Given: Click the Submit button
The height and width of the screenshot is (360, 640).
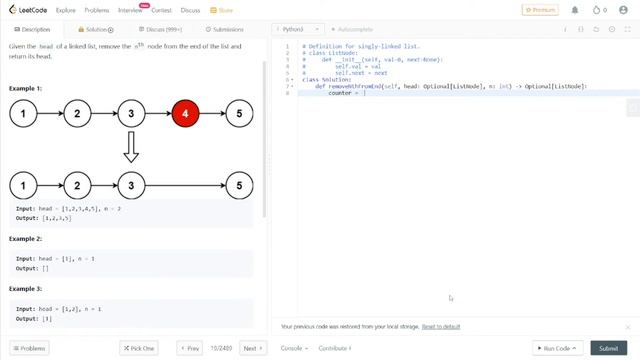Looking at the screenshot, I should pos(609,348).
